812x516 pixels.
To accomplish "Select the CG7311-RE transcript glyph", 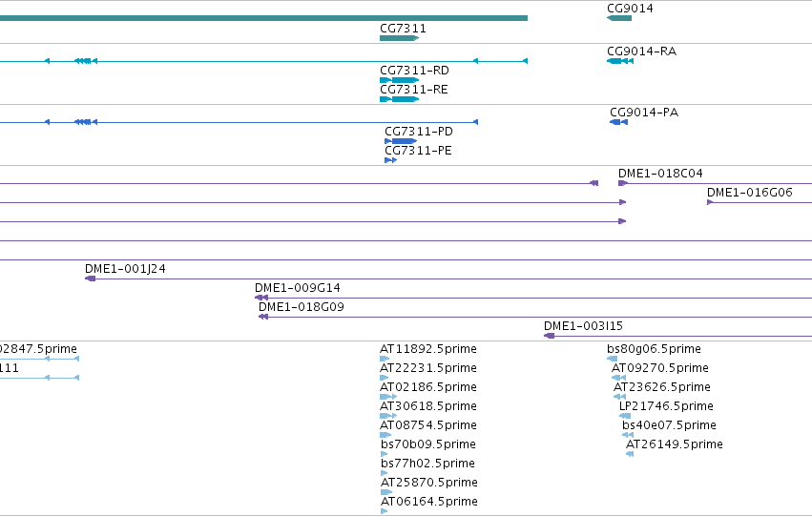I will pyautogui.click(x=399, y=99).
